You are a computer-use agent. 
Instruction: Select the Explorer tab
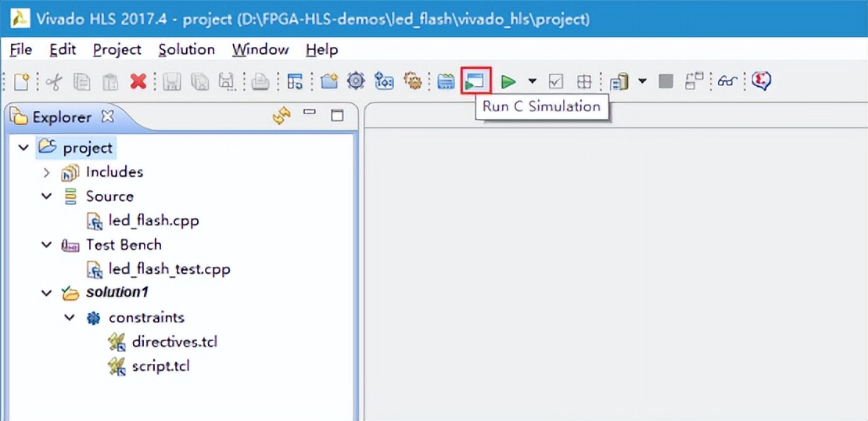pyautogui.click(x=62, y=117)
